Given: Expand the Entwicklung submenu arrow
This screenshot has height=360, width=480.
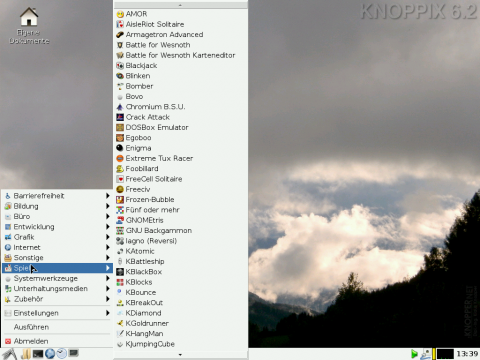Looking at the screenshot, I should pos(108,227).
